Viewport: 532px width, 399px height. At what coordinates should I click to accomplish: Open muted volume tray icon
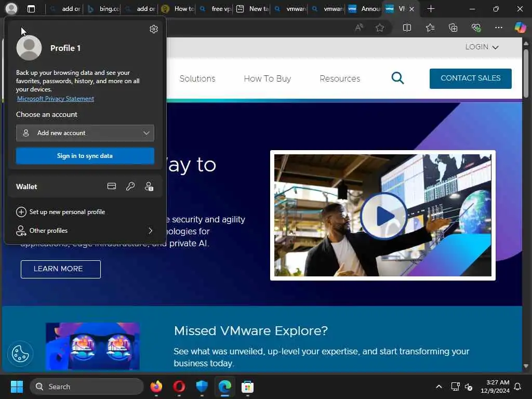(469, 387)
